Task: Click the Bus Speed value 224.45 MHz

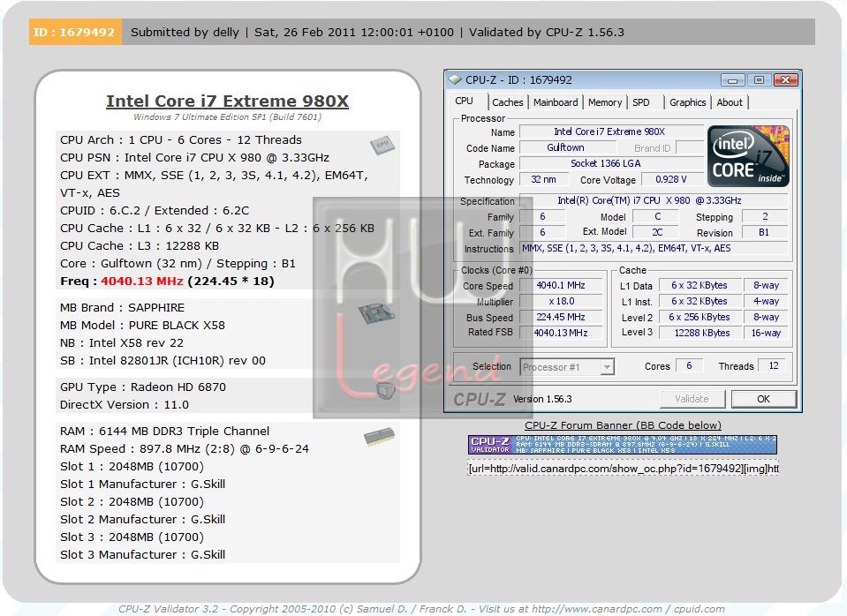Action: [561, 317]
